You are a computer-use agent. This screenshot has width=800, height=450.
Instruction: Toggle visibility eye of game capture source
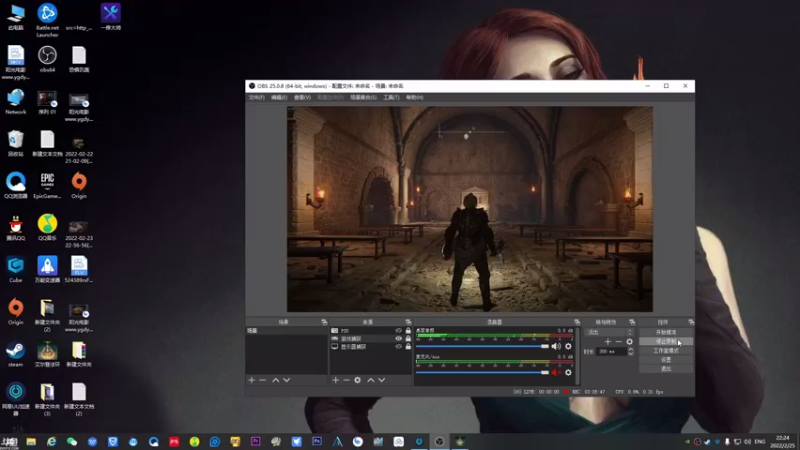[x=398, y=339]
